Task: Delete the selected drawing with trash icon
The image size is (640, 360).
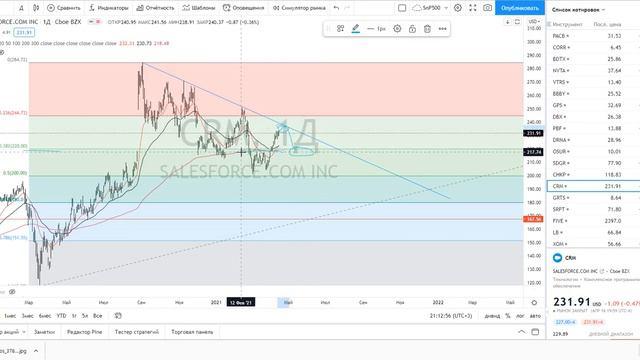Action: tap(427, 29)
